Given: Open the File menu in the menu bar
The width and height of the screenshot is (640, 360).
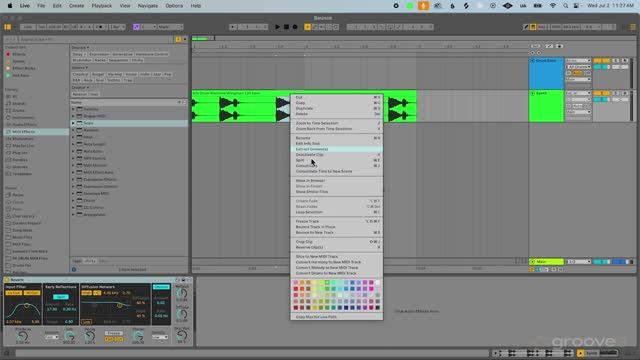Looking at the screenshot, I should 41,6.
